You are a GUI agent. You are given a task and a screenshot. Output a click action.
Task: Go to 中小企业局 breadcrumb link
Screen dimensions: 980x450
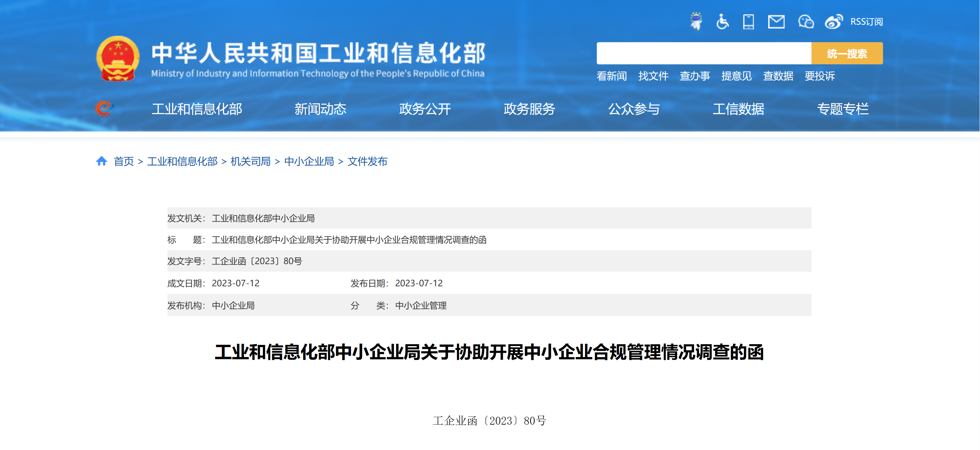coord(309,162)
